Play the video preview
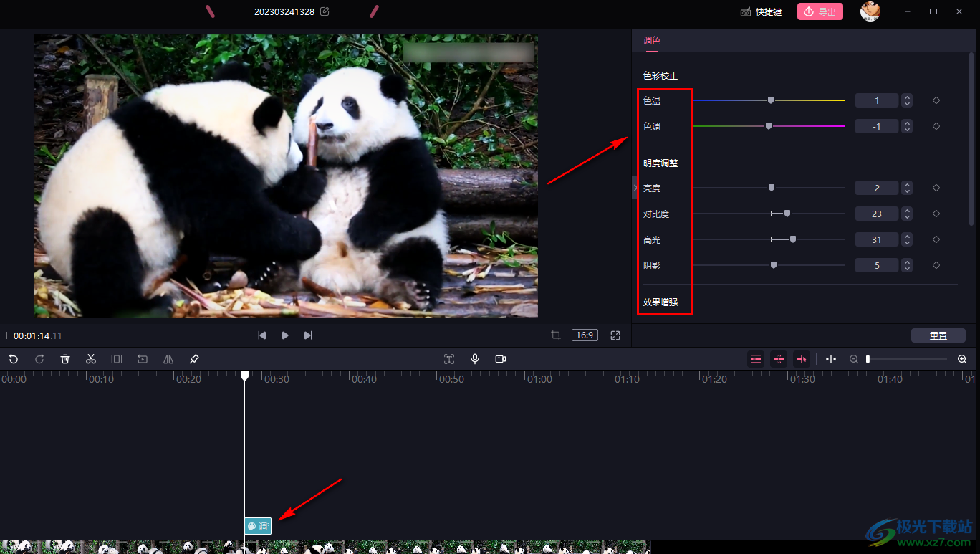 point(285,335)
